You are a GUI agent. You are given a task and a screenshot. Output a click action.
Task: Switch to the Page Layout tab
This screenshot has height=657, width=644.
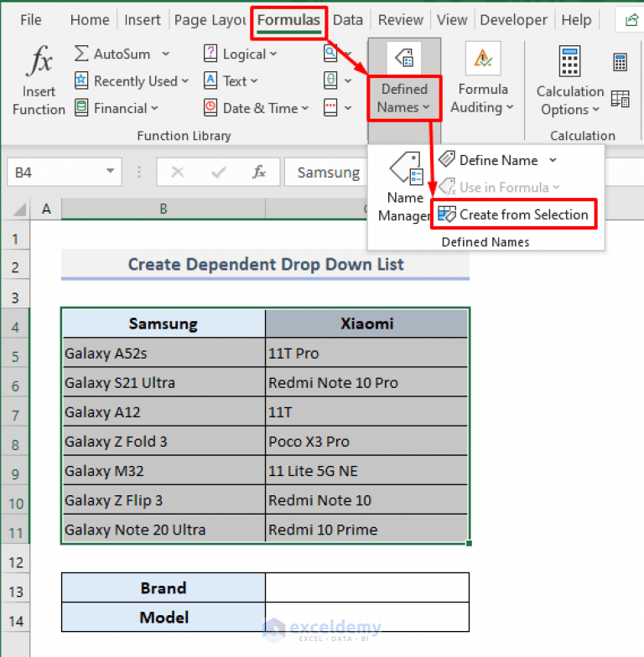(210, 20)
